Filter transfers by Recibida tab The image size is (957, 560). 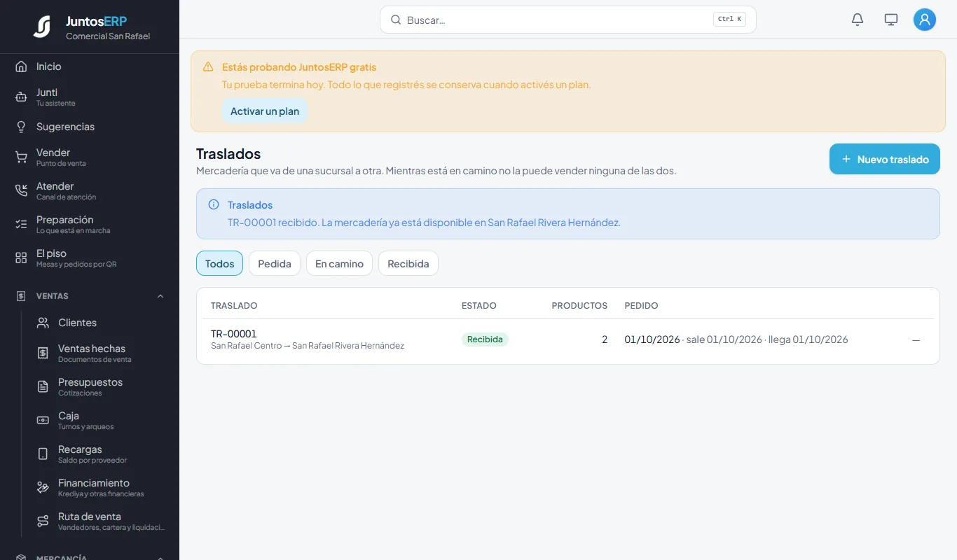pyautogui.click(x=408, y=263)
